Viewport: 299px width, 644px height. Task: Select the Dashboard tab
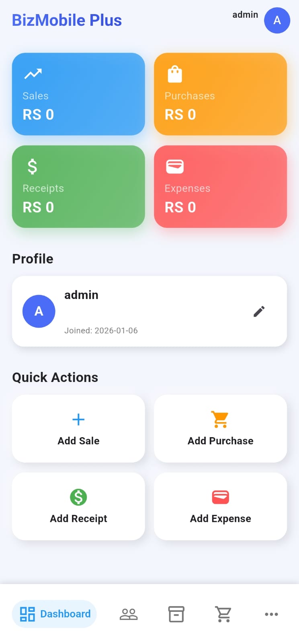pos(55,614)
